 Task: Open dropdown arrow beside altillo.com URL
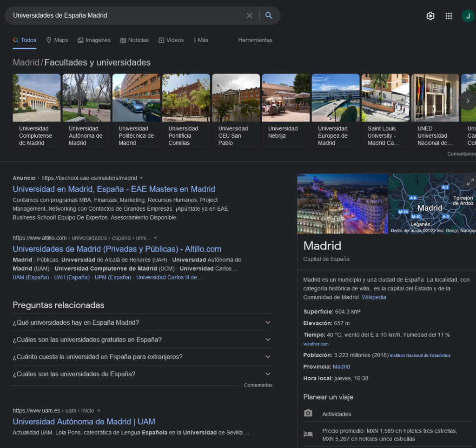pos(155,238)
